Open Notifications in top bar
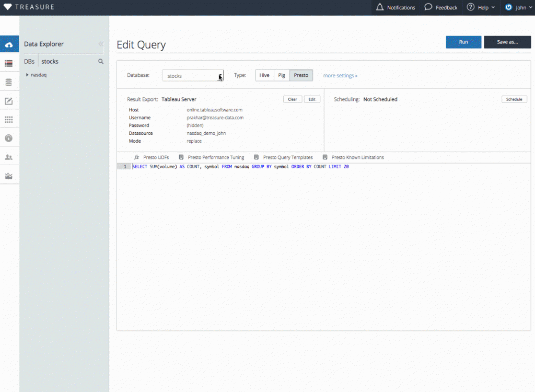The height and width of the screenshot is (392, 535). tap(396, 7)
